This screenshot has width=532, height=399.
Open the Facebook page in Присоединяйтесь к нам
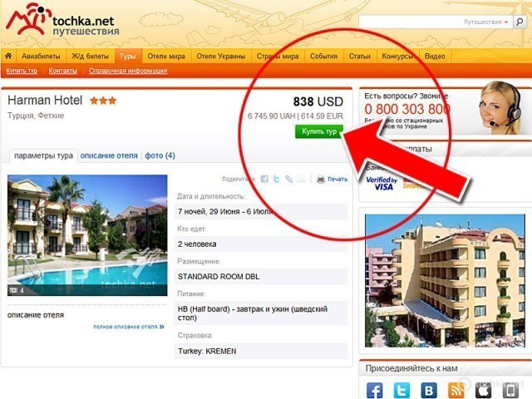click(375, 390)
